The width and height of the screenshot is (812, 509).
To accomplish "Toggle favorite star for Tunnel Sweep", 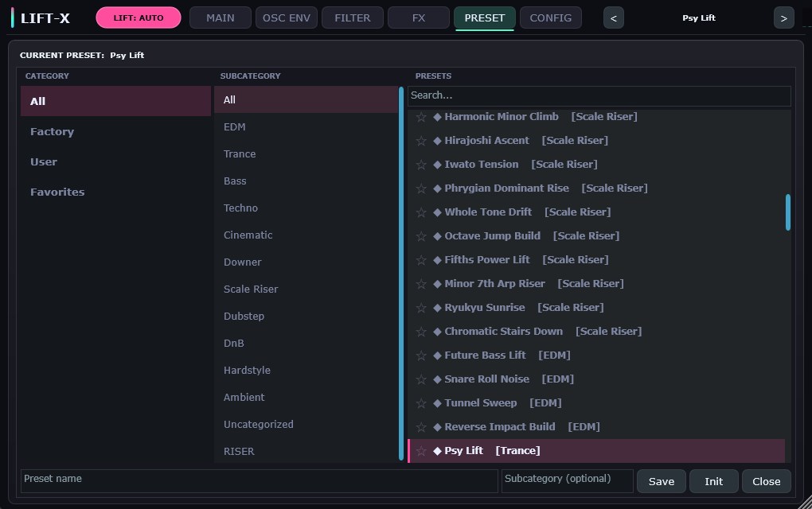I will (x=421, y=403).
